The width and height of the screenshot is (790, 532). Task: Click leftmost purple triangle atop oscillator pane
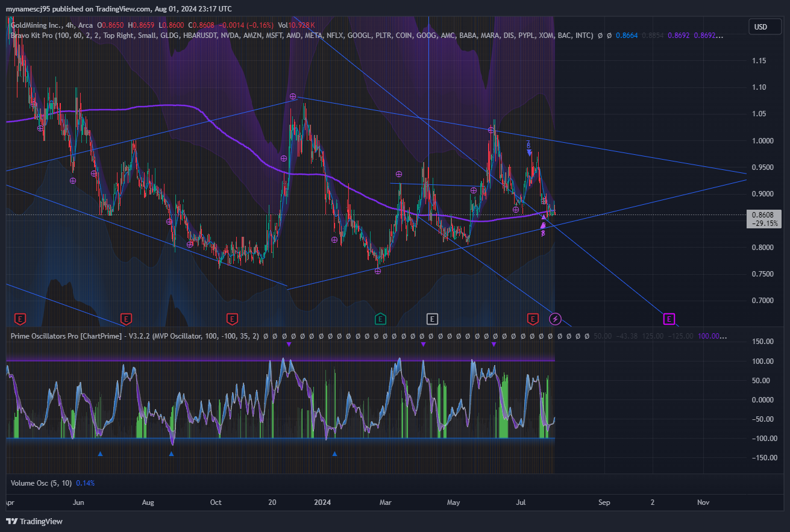(289, 344)
